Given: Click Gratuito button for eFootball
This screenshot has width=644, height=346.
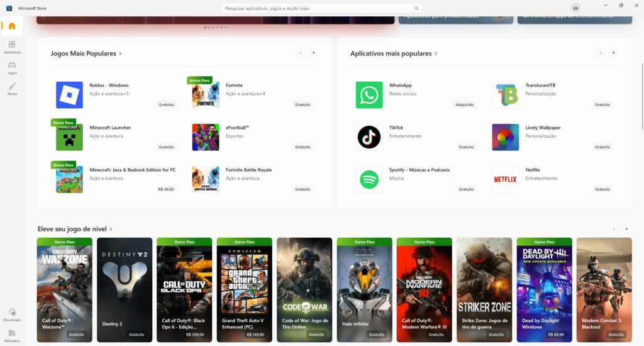Looking at the screenshot, I should point(303,147).
